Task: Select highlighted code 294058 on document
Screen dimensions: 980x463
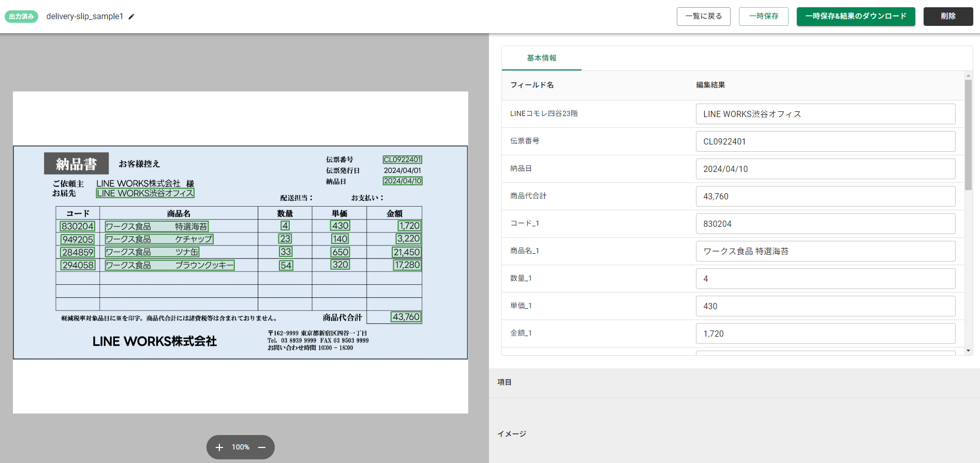Action: coord(78,265)
